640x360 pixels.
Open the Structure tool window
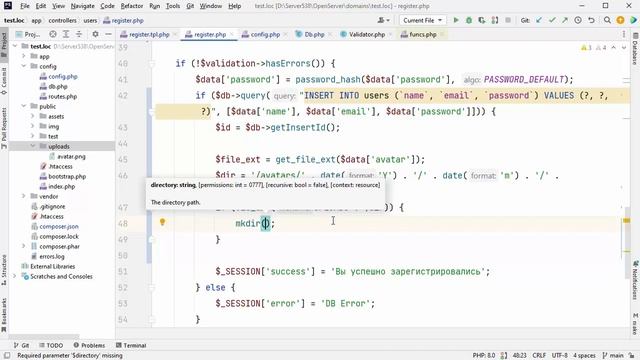[x=4, y=269]
